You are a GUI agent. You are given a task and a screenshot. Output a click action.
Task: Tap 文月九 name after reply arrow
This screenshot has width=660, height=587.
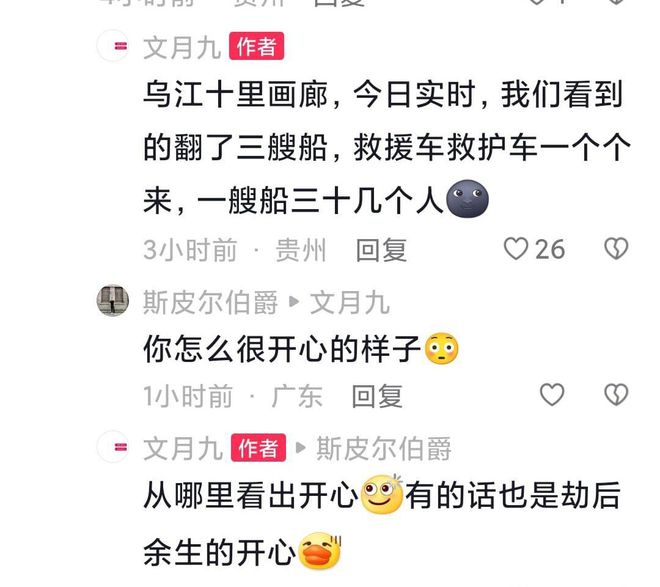350,302
